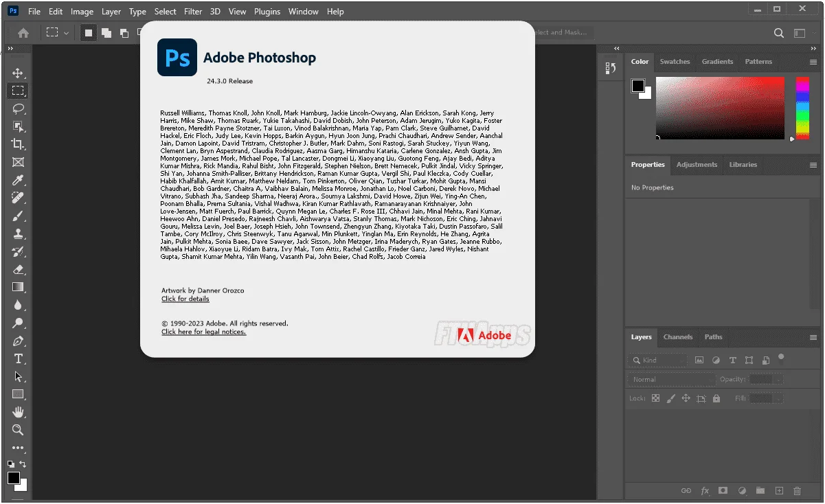Screen dimensions: 825x504
Task: Click the 'Click for details' link
Action: 185,299
